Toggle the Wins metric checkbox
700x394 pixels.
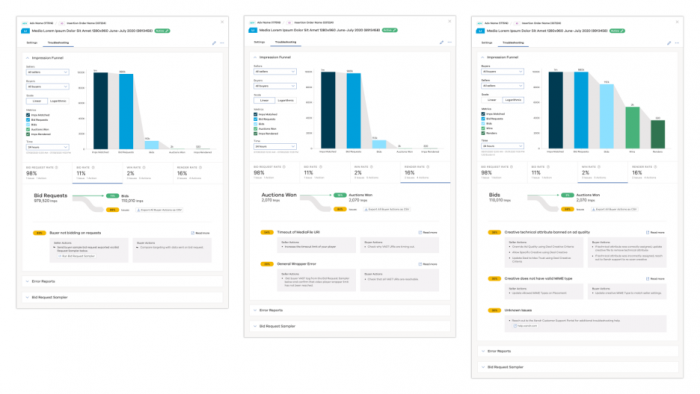483,128
